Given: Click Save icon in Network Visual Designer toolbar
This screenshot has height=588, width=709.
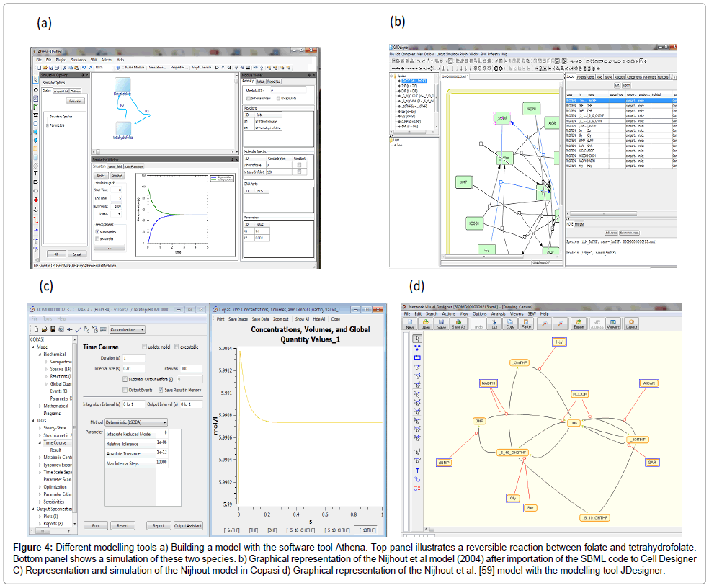Looking at the screenshot, I should pos(441,324).
